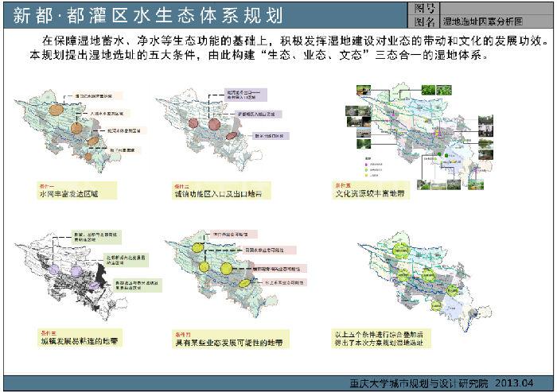Click the title 新都·都灌区水生态体系规划

coord(146,17)
